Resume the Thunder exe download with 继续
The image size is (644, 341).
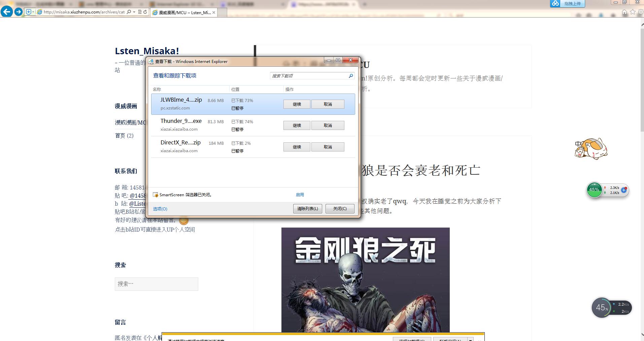tap(297, 125)
